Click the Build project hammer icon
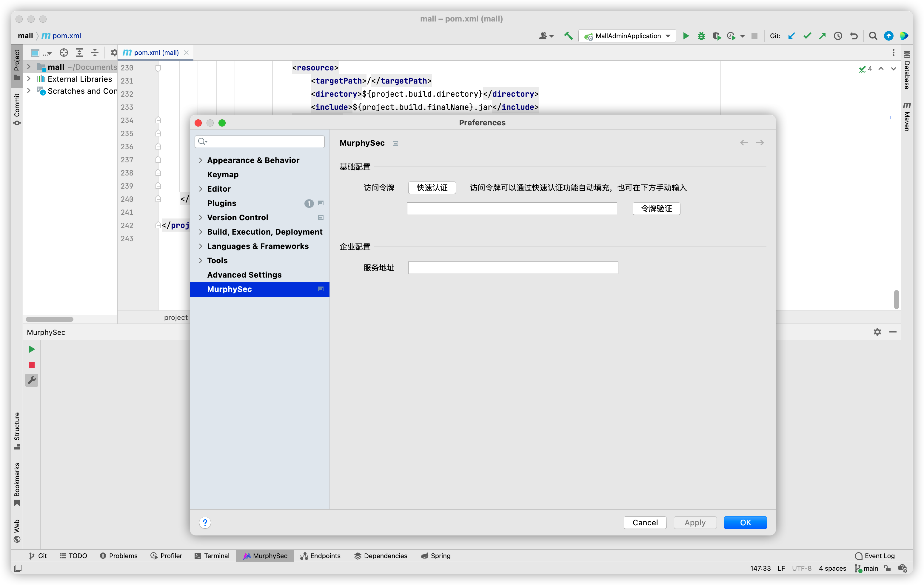 click(x=568, y=36)
